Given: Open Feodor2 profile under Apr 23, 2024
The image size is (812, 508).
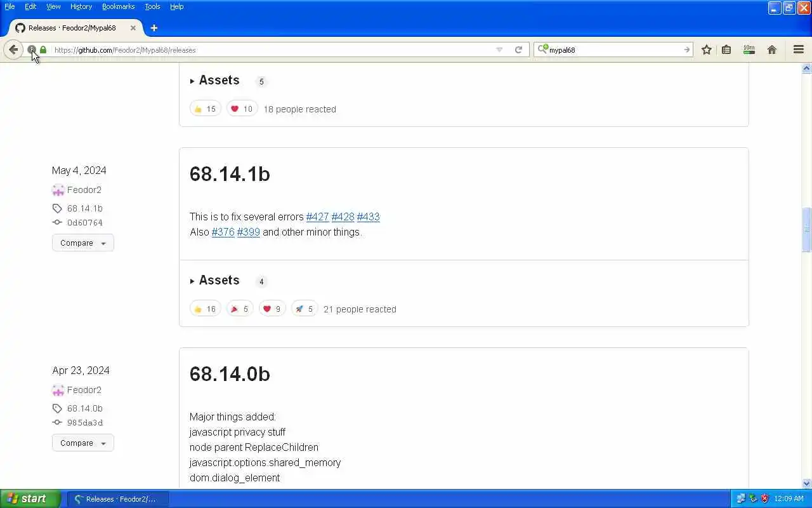Looking at the screenshot, I should 84,390.
